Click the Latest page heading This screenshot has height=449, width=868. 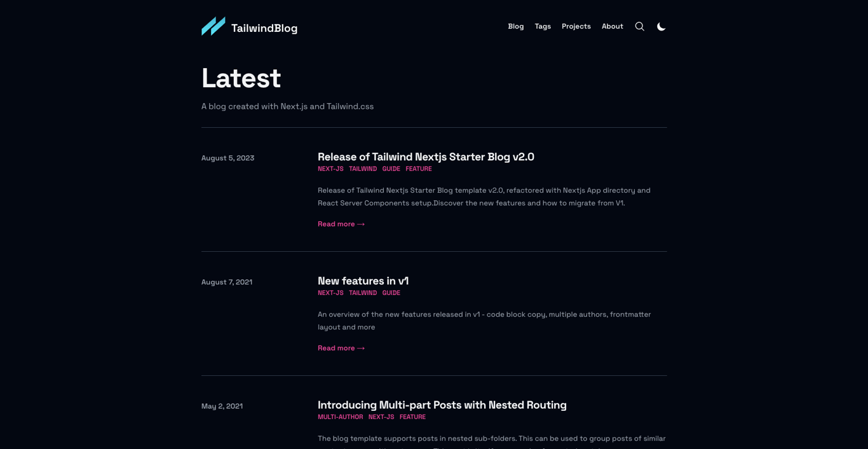(x=241, y=78)
